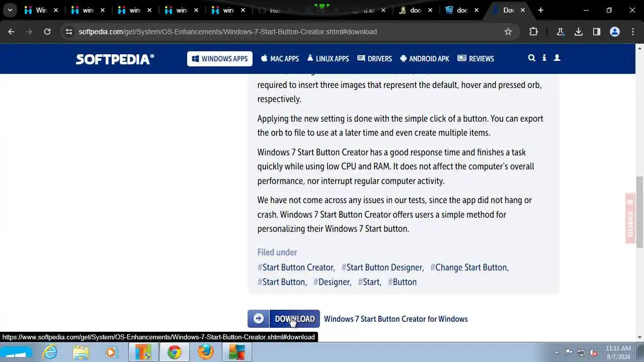
Task: Open the user account icon in Softpedia header
Action: click(x=557, y=58)
